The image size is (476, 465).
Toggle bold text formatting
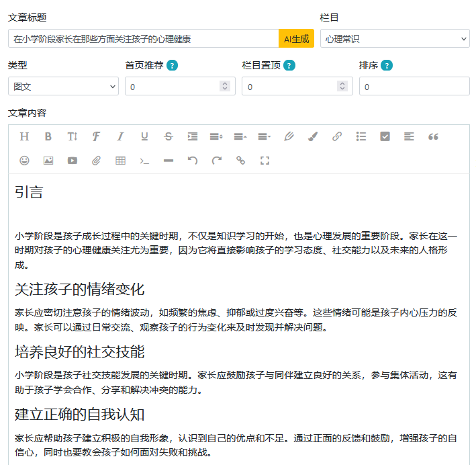48,136
